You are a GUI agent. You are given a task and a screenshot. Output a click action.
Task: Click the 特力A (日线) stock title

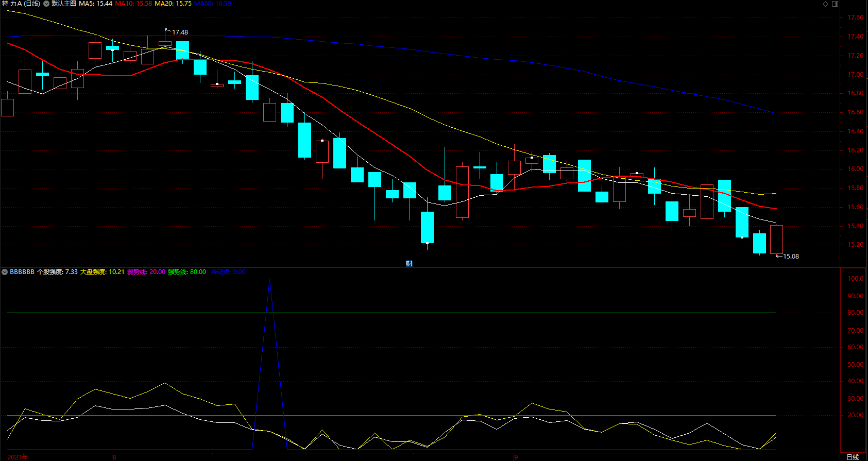coord(21,4)
